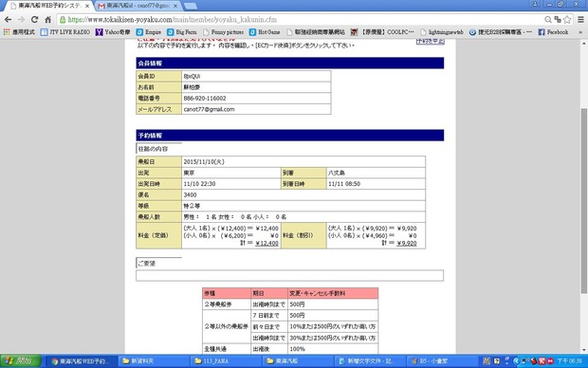Click the browser forward arrow

click(x=22, y=20)
